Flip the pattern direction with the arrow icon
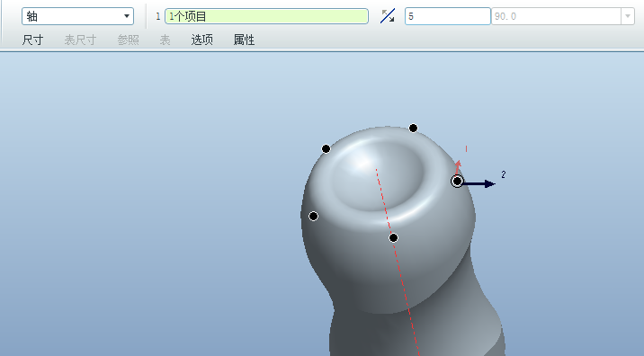 [x=388, y=16]
